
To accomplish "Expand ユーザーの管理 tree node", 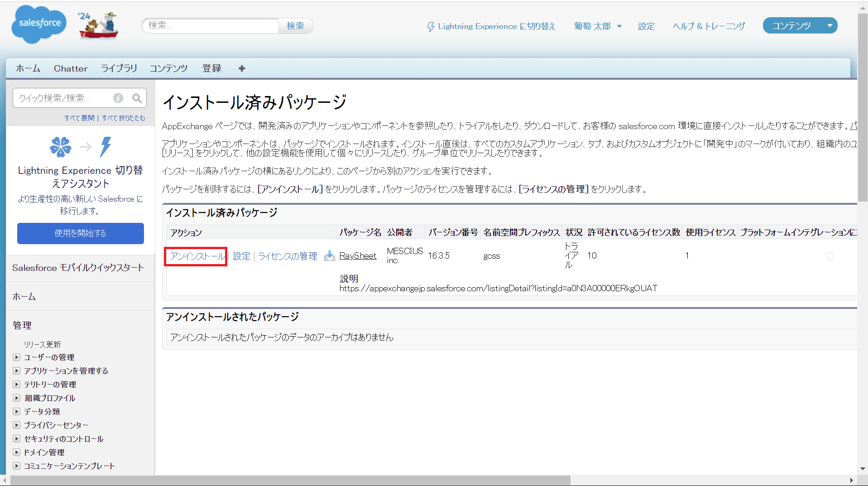I will [x=17, y=357].
